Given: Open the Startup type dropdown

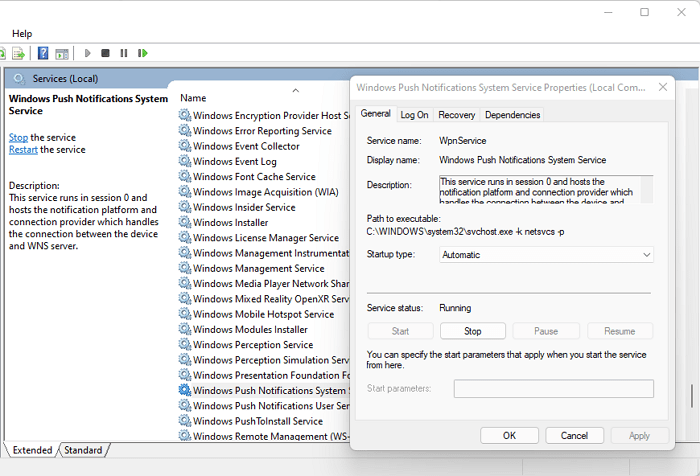Looking at the screenshot, I should tap(546, 255).
